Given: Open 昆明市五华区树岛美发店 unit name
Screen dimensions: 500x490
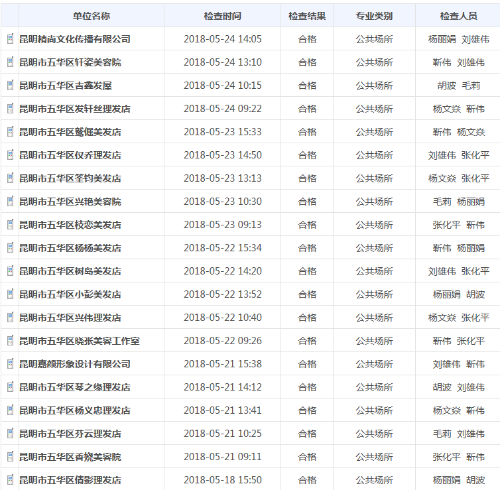Looking at the screenshot, I should [x=70, y=271].
